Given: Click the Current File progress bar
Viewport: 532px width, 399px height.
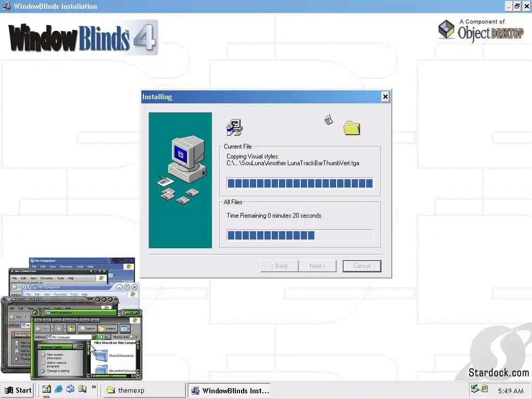Looking at the screenshot, I should click(300, 183).
